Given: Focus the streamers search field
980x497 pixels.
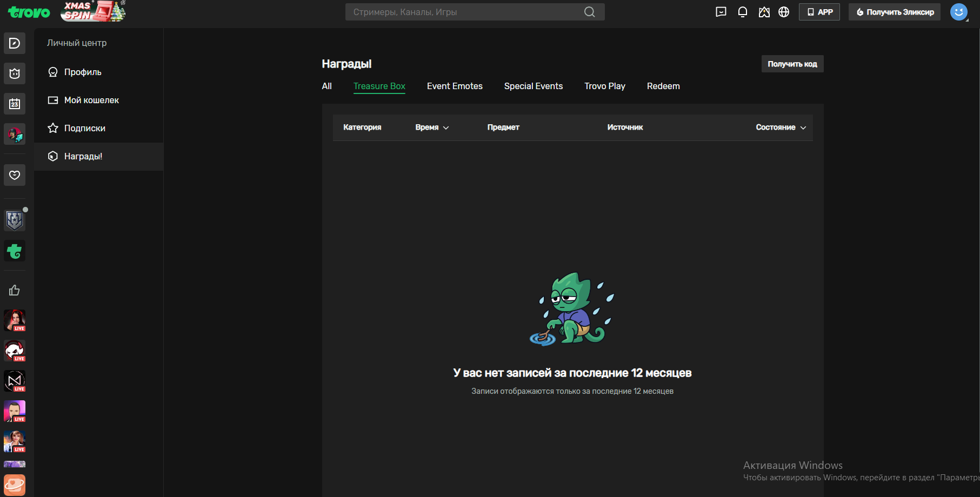Looking at the screenshot, I should point(465,12).
